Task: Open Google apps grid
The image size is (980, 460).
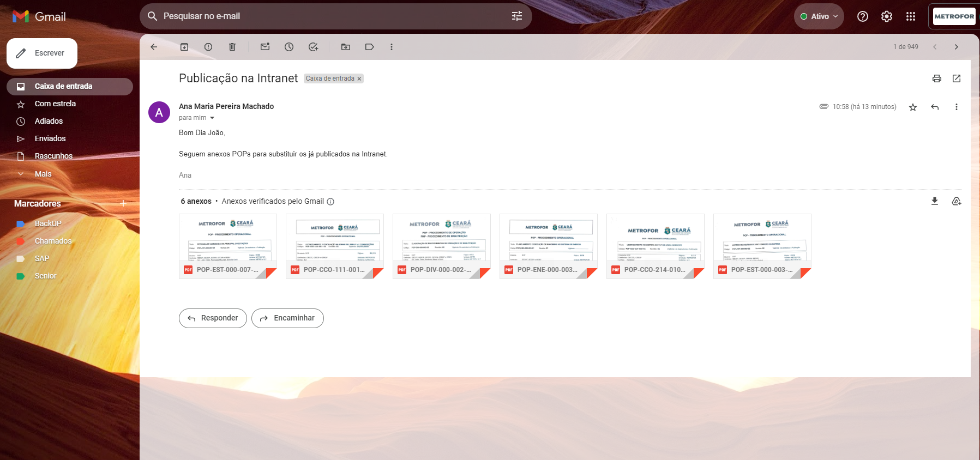Action: click(911, 16)
